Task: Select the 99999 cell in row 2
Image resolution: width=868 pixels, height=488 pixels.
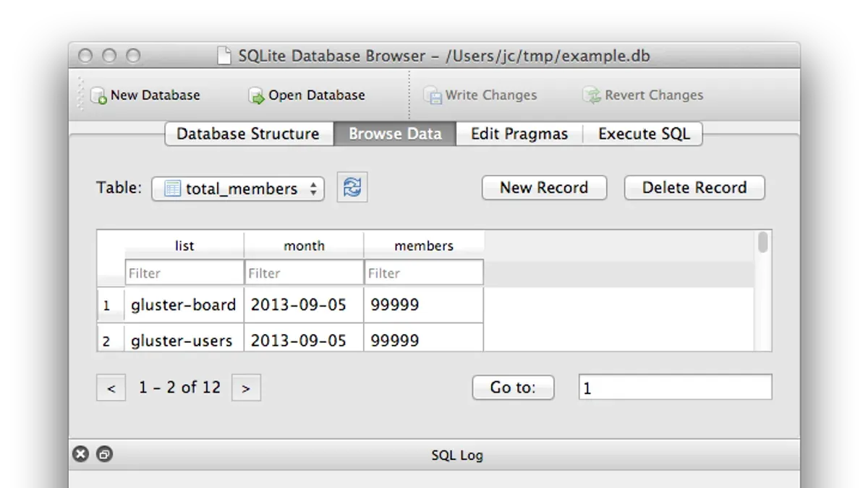Action: (x=424, y=339)
